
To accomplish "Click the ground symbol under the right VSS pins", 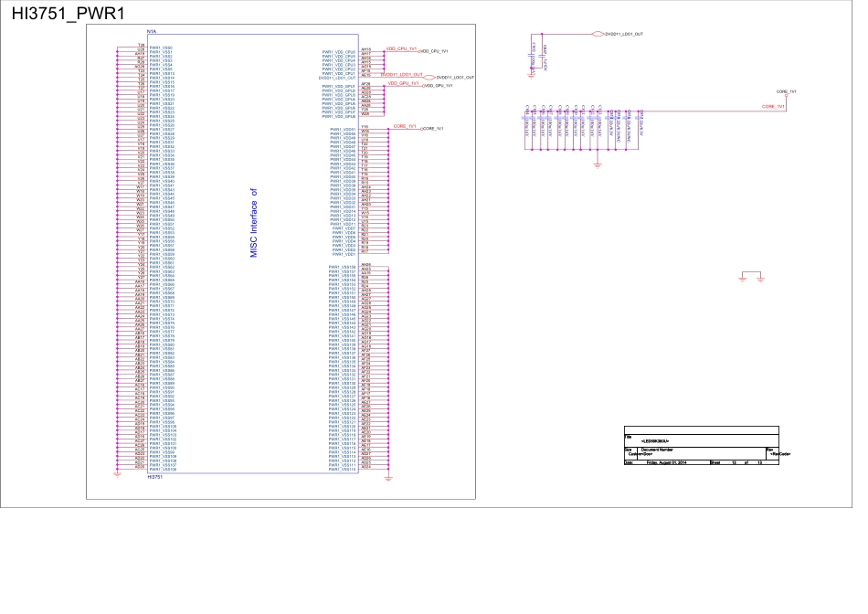I will click(x=387, y=477).
